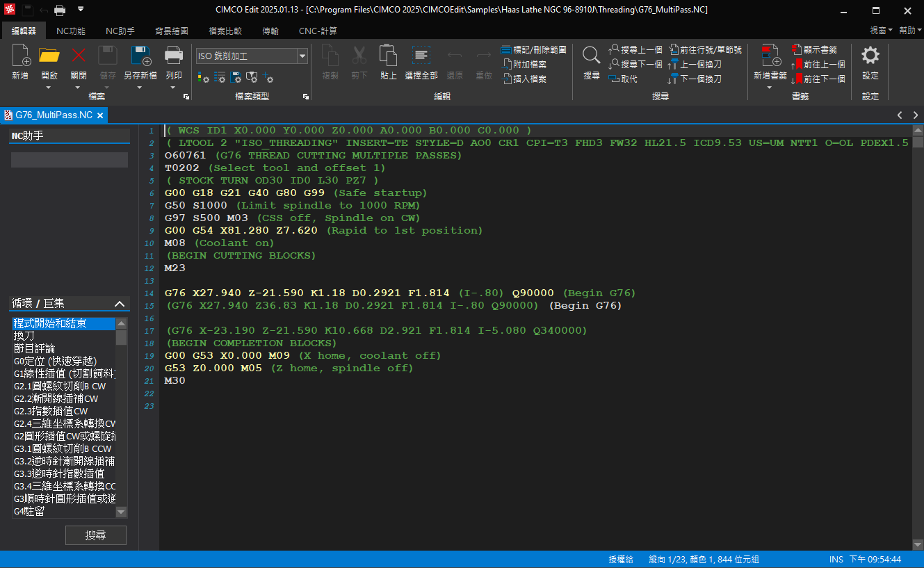Viewport: 924px width, 568px height.
Task: Click the 列印 printer icon in ribbon
Action: coord(173,56)
